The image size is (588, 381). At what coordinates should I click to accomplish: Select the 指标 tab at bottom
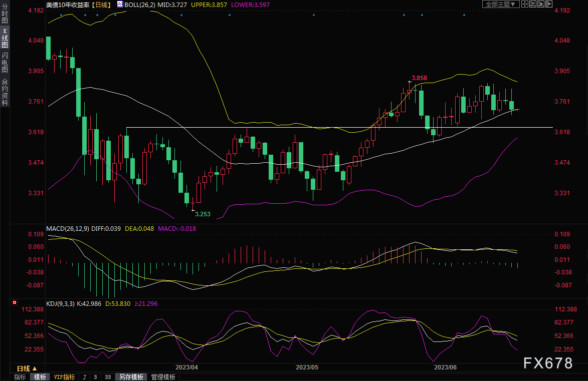coord(20,377)
